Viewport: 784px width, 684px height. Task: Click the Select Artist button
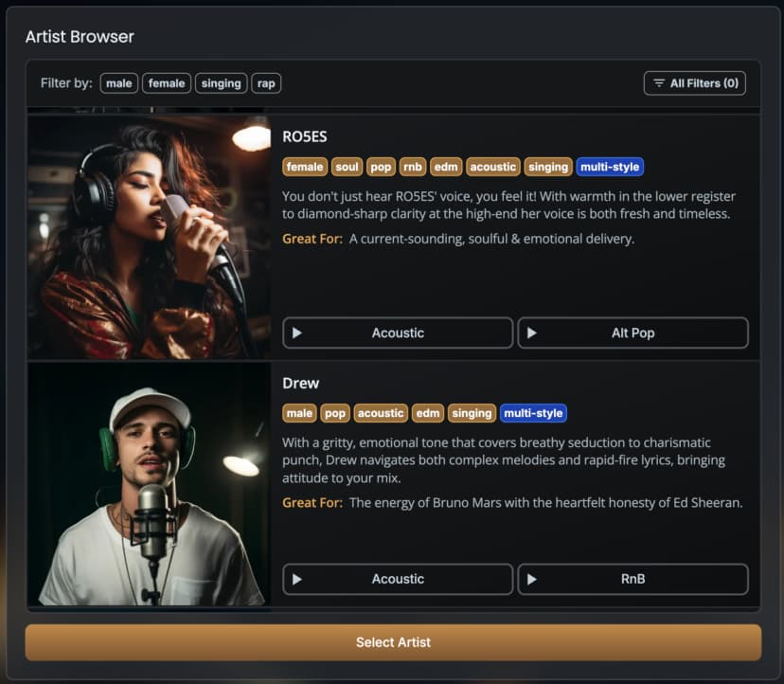[x=393, y=642]
